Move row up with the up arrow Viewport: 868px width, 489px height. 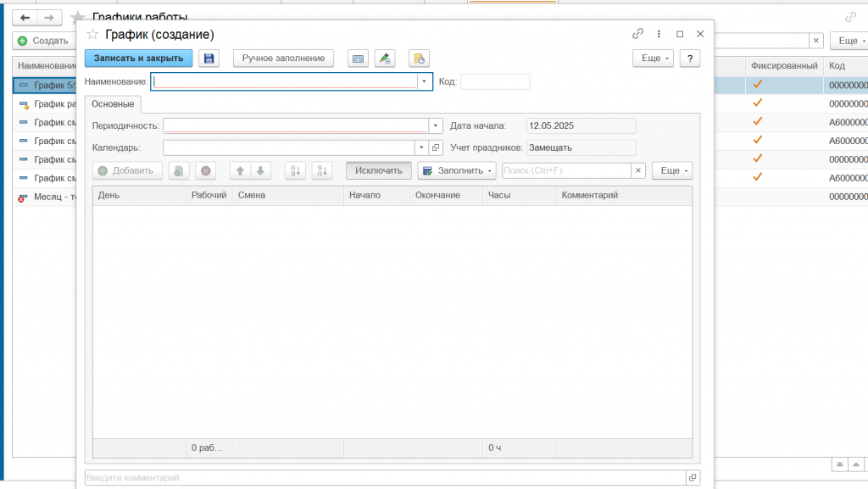click(x=241, y=170)
